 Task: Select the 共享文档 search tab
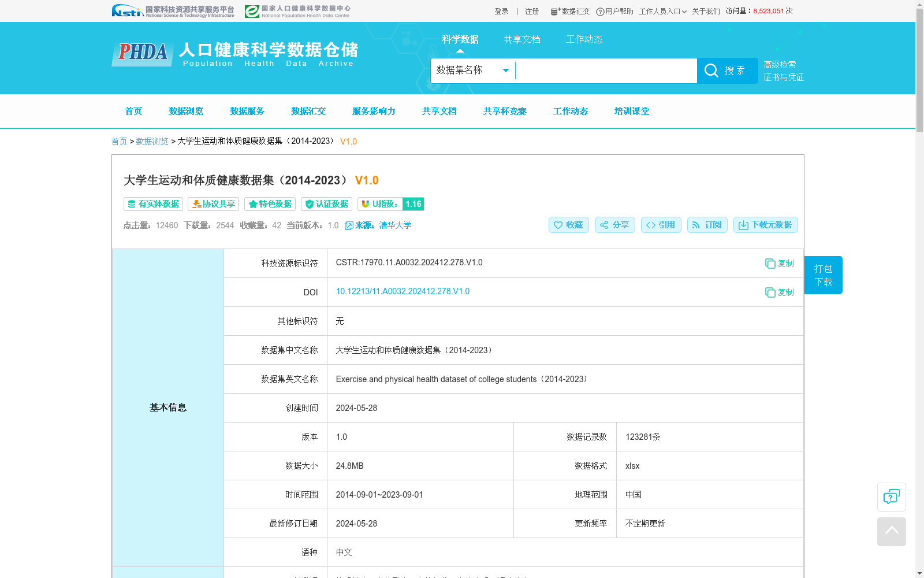click(522, 39)
